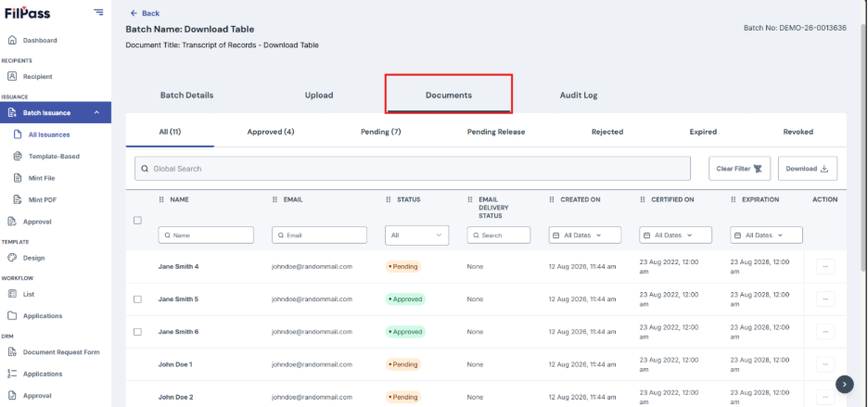Viewport: 868px width, 407px height.
Task: Click the drag handle beside EMAIL column
Action: (275, 199)
